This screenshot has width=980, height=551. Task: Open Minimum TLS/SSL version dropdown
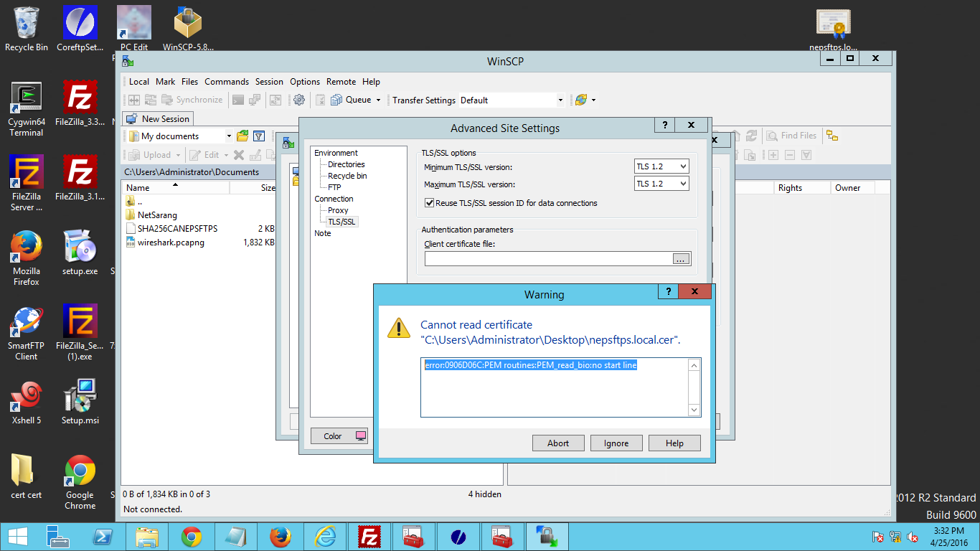point(661,166)
